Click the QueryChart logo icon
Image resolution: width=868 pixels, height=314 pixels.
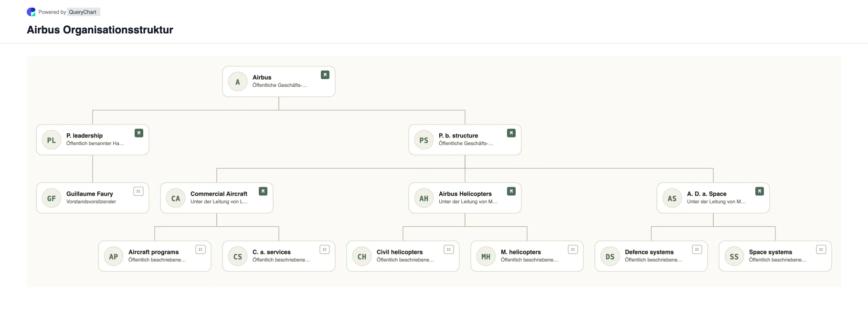tap(31, 12)
